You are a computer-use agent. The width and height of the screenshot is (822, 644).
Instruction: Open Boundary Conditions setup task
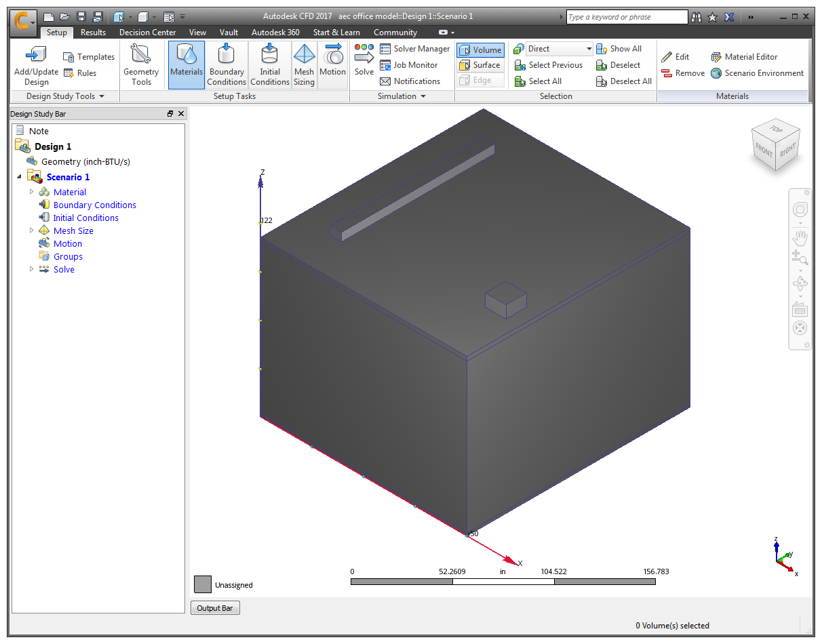click(x=227, y=64)
